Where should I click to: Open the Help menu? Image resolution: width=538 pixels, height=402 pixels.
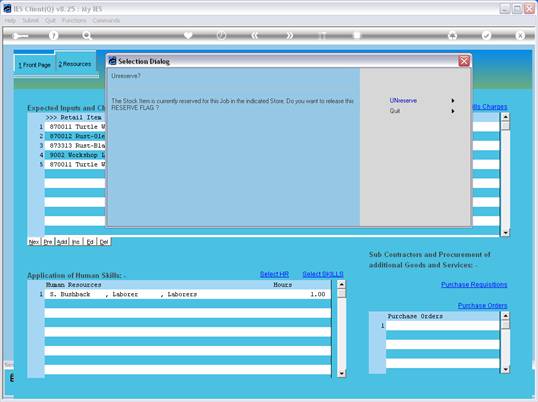pos(10,21)
